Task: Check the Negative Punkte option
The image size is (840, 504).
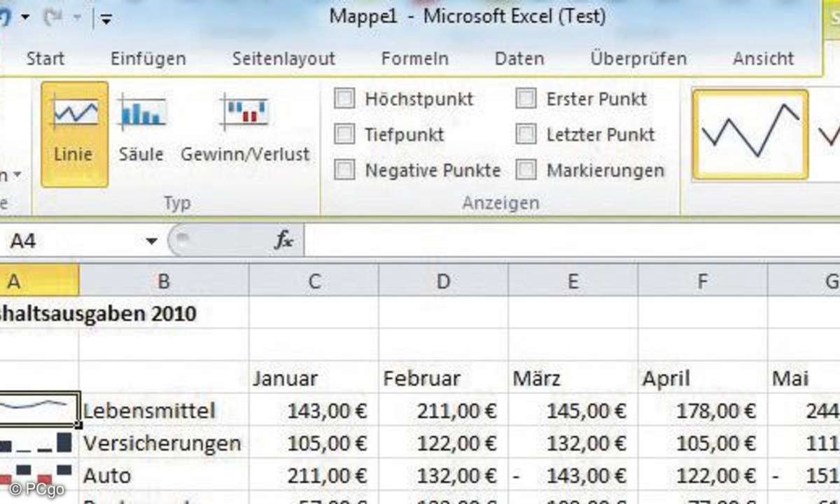Action: 344,170
